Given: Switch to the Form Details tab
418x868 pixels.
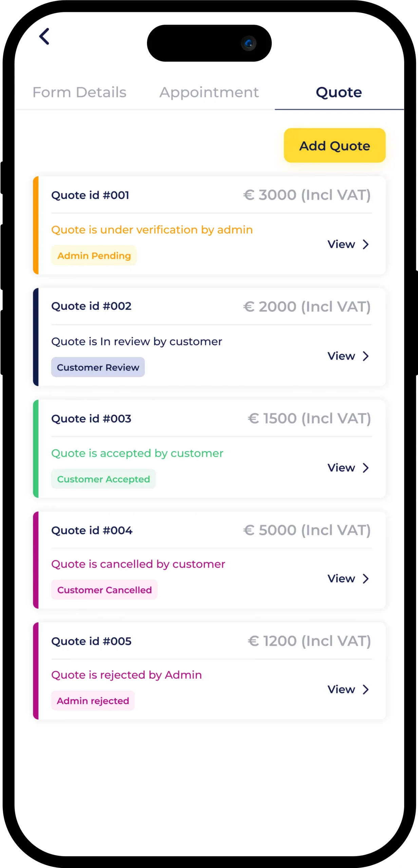Looking at the screenshot, I should click(79, 92).
